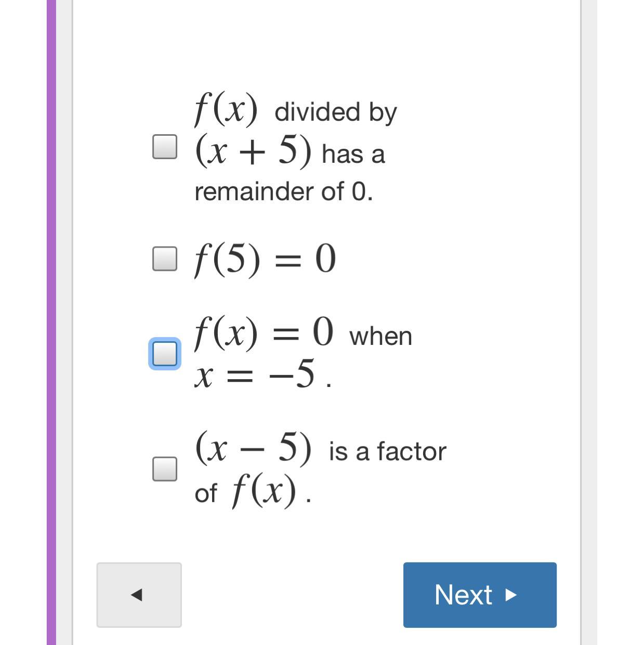Click the (x + 5) expression
The width and height of the screenshot is (644, 645).
pos(253,150)
